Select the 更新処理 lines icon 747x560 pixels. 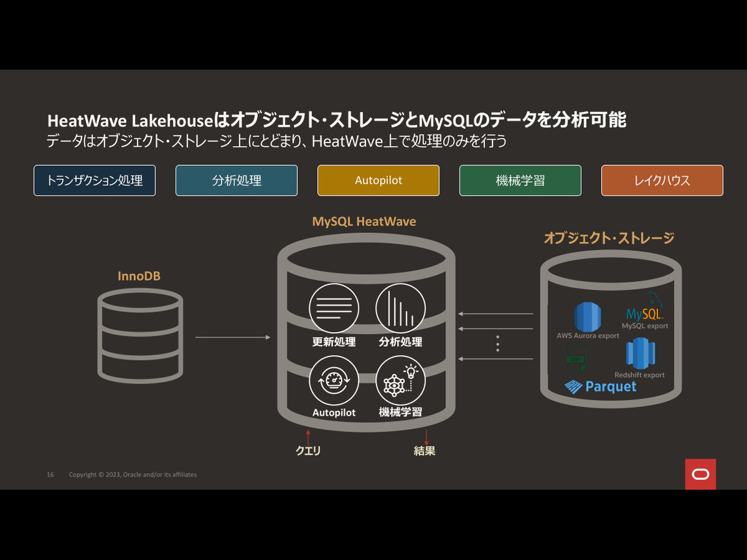tap(334, 307)
